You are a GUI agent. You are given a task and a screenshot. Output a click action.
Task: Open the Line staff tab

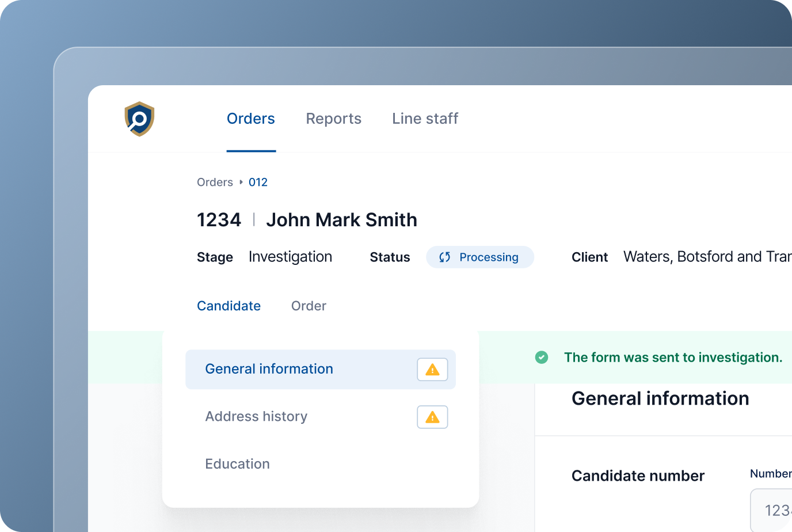click(425, 119)
